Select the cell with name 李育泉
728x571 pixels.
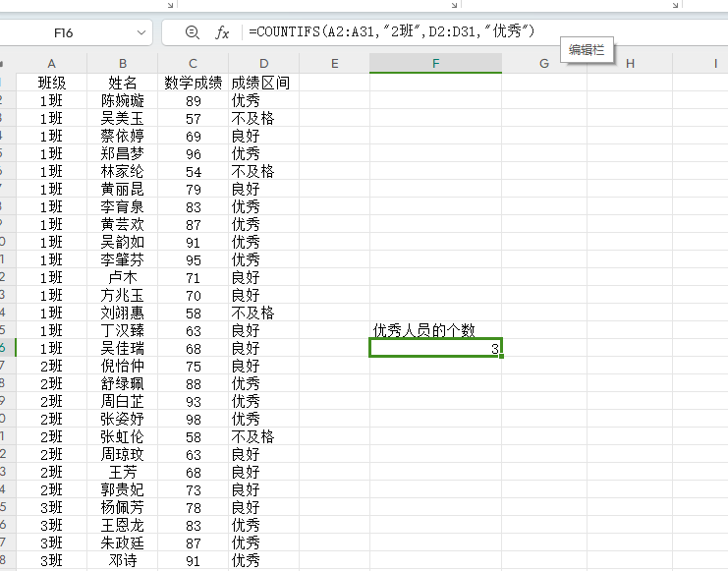(x=123, y=206)
